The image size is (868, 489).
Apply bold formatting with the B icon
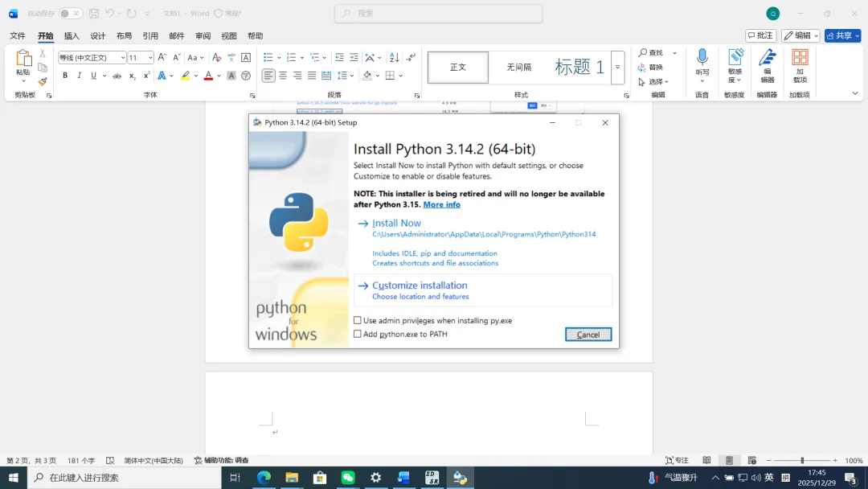coord(65,76)
